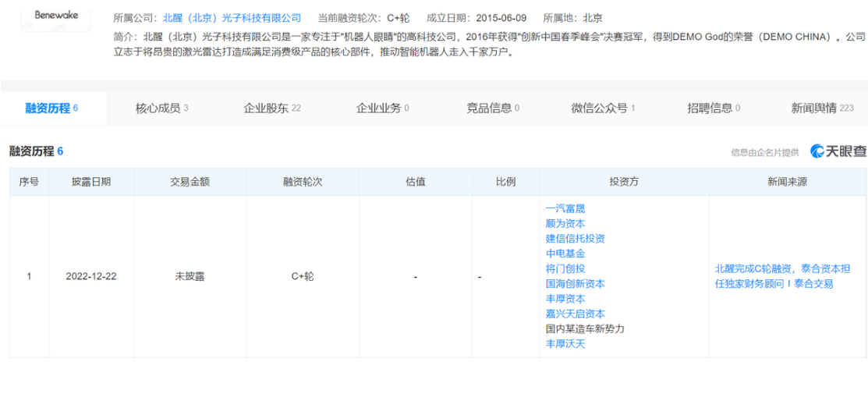Select the C+轮 round cell in table
Image resolution: width=868 pixels, height=401 pixels.
[303, 276]
